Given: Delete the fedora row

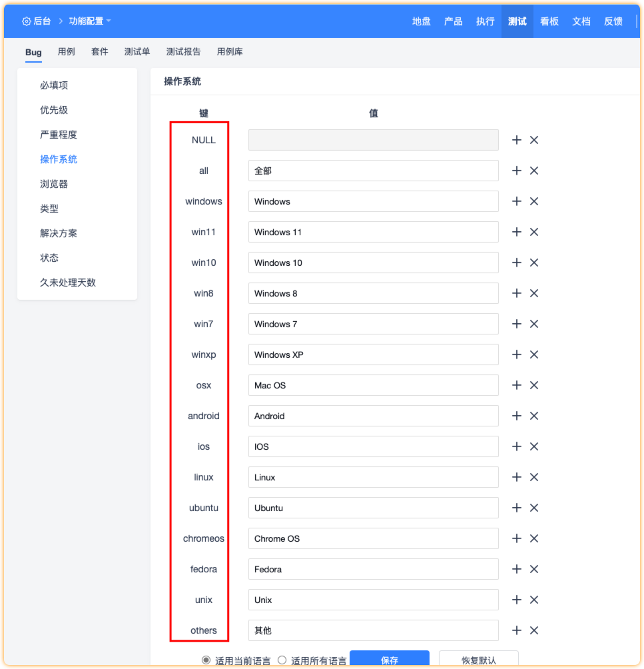Looking at the screenshot, I should pyautogui.click(x=534, y=569).
